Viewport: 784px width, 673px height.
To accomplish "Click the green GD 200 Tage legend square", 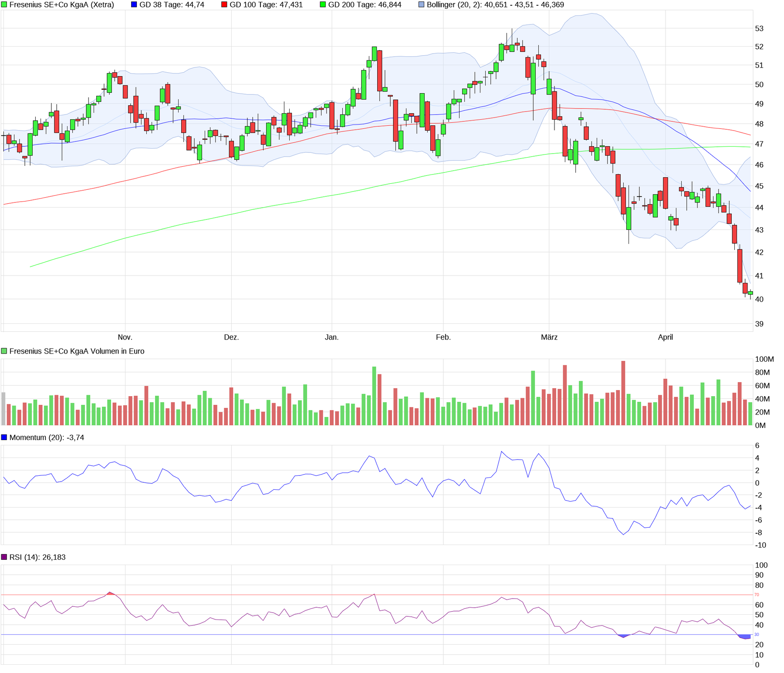I will [x=323, y=5].
